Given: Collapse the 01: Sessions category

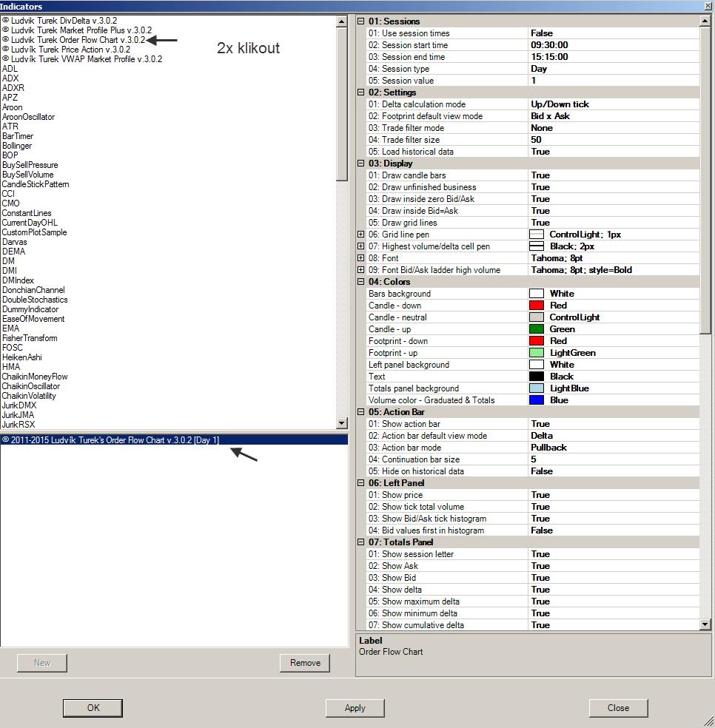Looking at the screenshot, I should (361, 21).
